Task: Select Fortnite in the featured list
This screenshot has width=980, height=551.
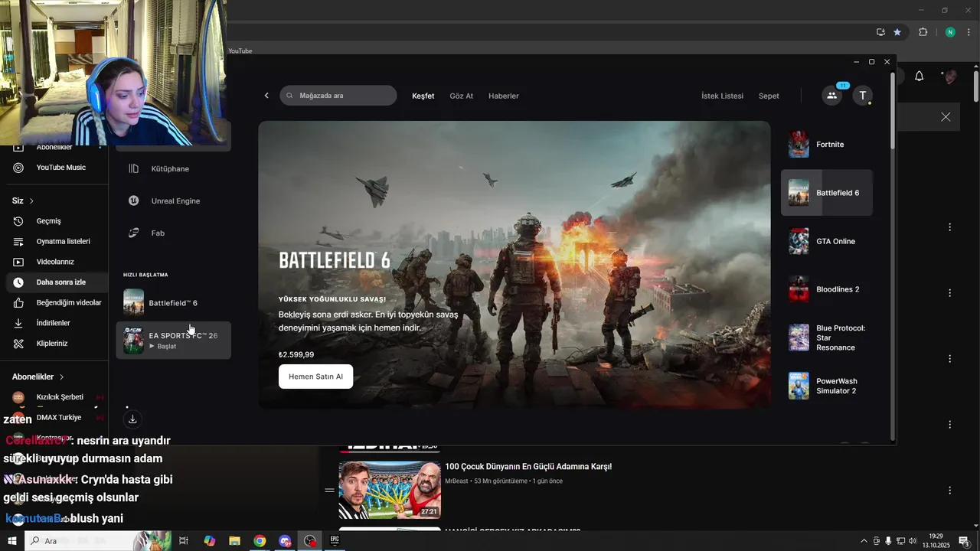Action: pyautogui.click(x=827, y=145)
